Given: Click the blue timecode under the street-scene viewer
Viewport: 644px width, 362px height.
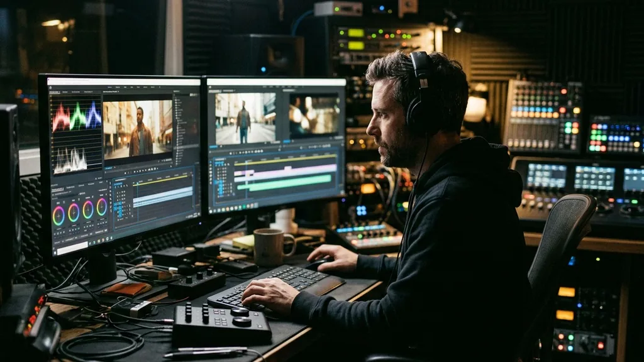Looking at the screenshot, I should [x=213, y=146].
